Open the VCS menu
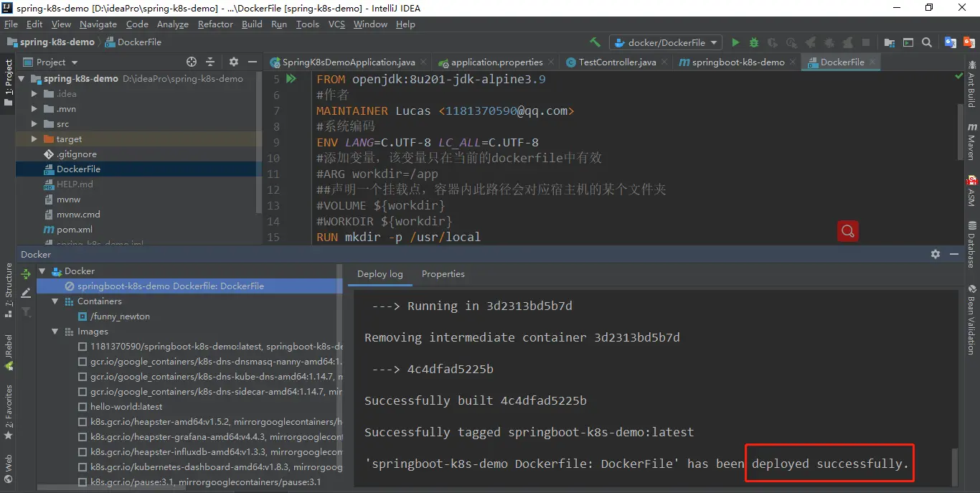Screen dimensions: 980x493 336,24
